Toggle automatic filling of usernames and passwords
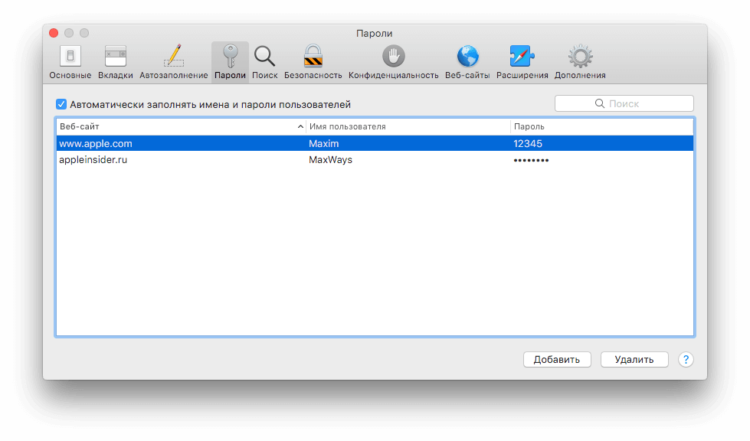The height and width of the screenshot is (441, 750). [61, 104]
